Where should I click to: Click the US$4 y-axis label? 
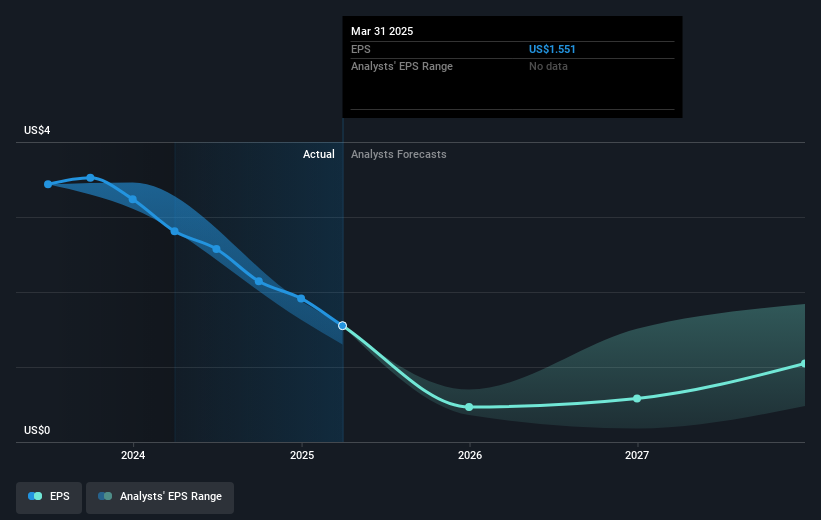[37, 130]
